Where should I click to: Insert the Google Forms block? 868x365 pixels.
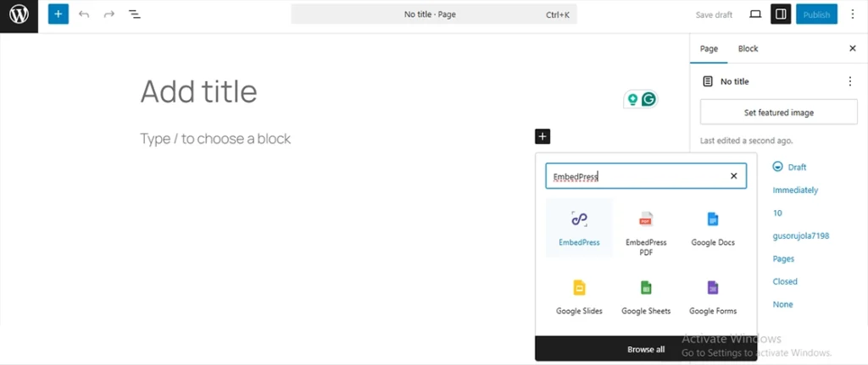pyautogui.click(x=712, y=296)
